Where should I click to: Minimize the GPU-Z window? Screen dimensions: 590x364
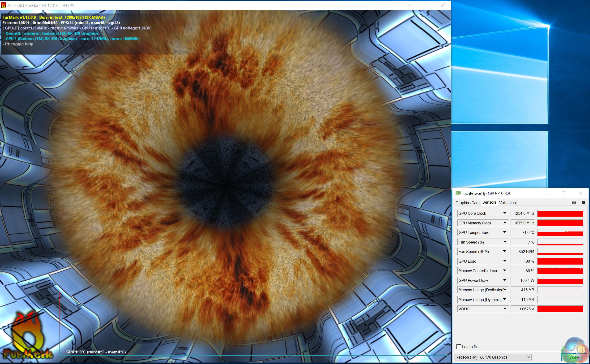pyautogui.click(x=547, y=193)
